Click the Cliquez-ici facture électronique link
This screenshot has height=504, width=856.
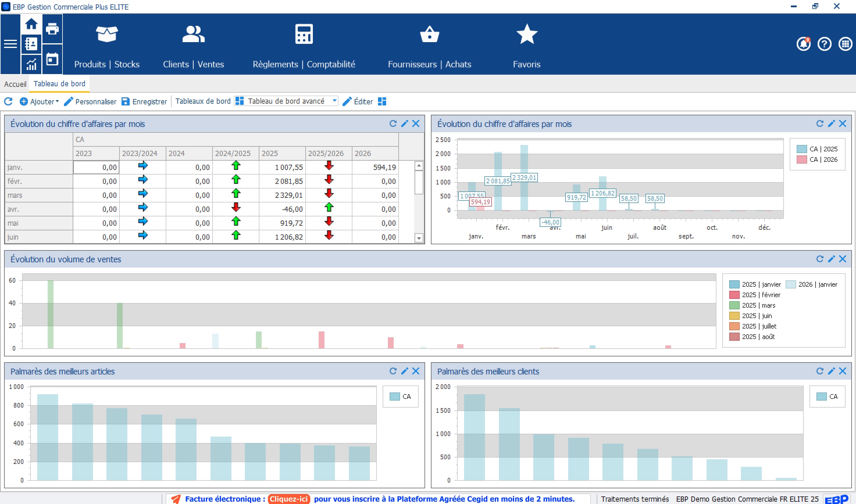click(x=289, y=499)
